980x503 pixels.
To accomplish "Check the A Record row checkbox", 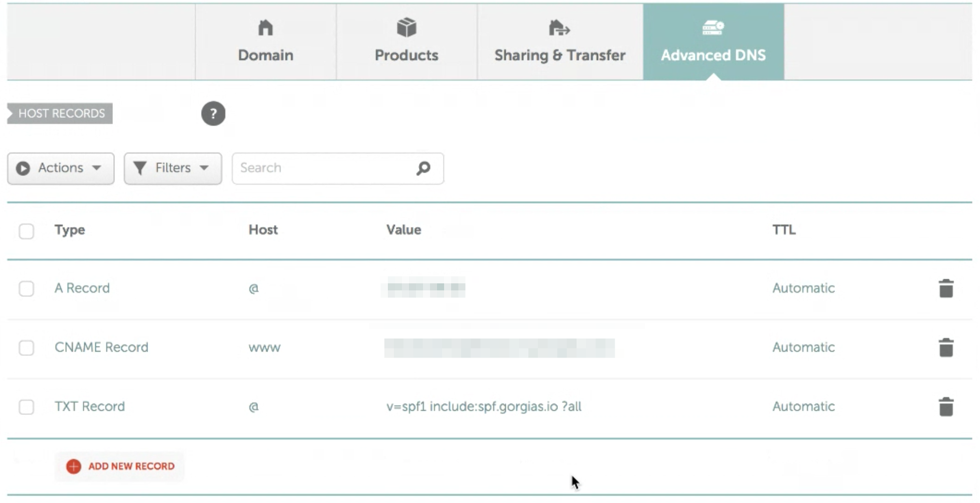I will 27,289.
